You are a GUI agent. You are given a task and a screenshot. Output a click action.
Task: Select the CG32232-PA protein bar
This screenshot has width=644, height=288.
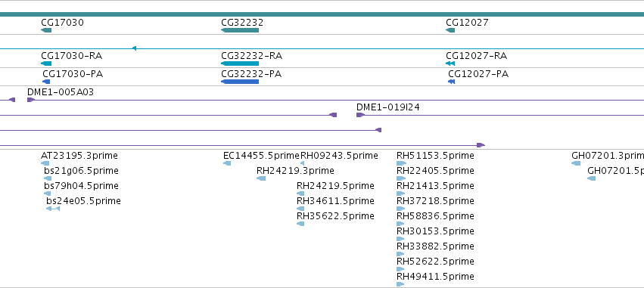coord(240,82)
